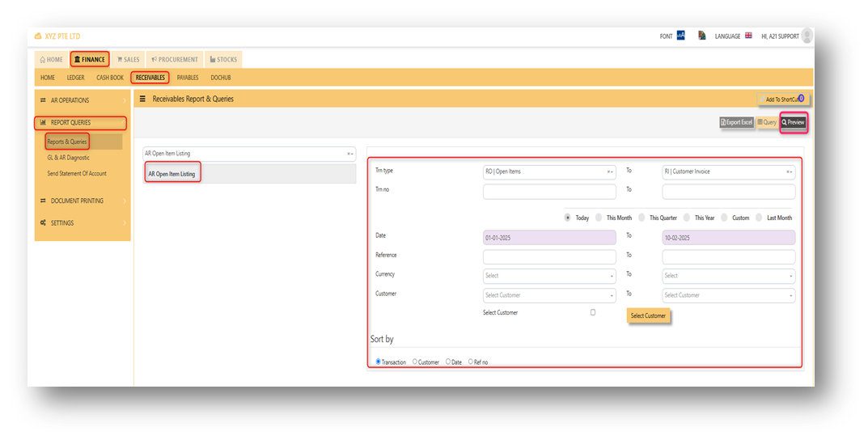Select the Today date range radio
868x440 pixels.
pyautogui.click(x=568, y=218)
